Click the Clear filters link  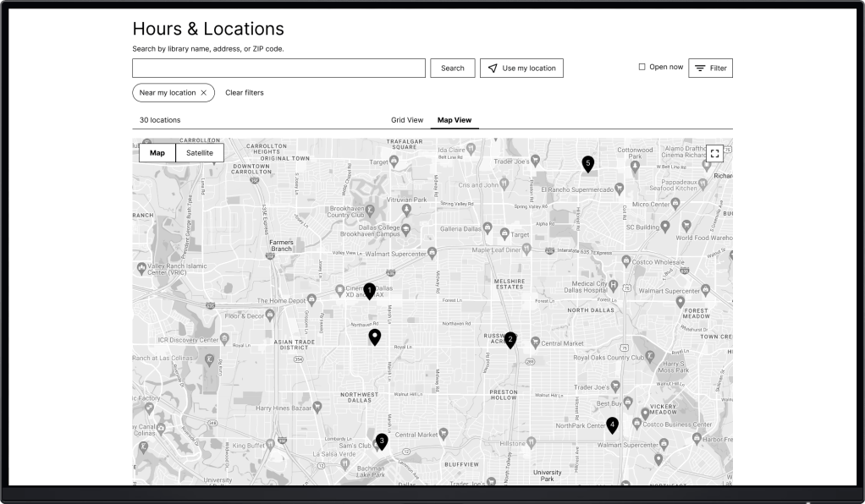point(244,93)
